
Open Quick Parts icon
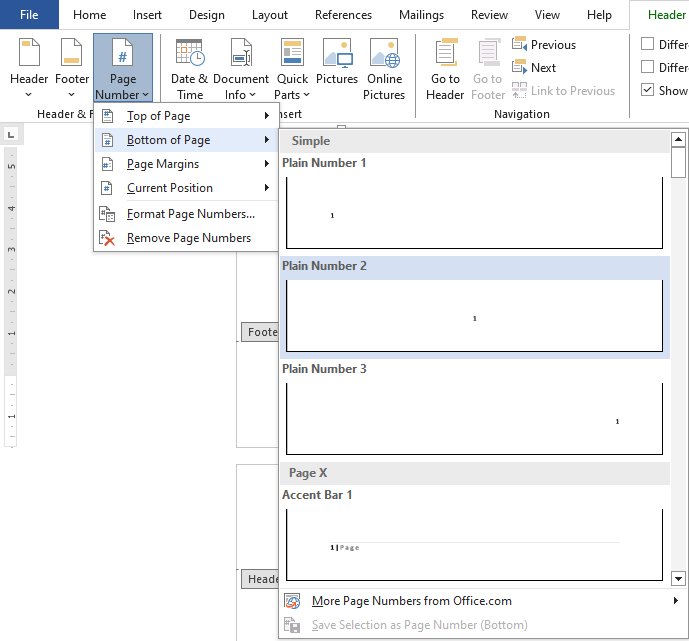[x=292, y=52]
